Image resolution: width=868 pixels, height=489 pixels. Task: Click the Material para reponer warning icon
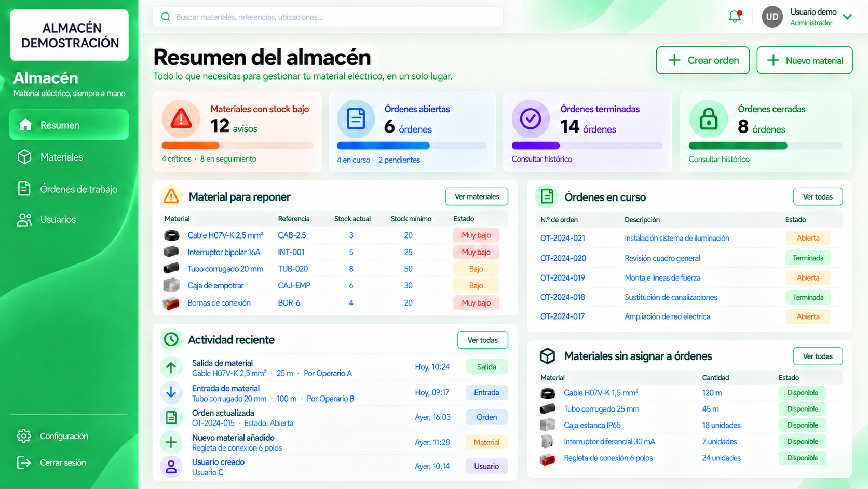pyautogui.click(x=171, y=196)
